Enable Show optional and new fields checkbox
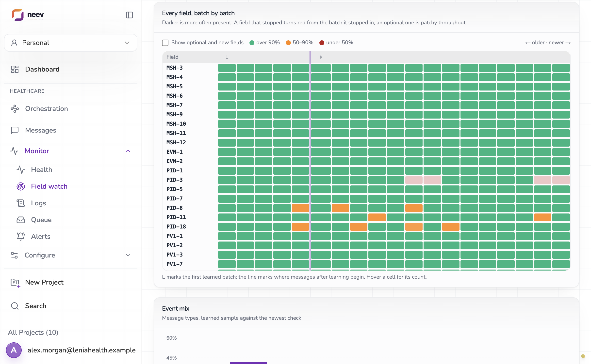Viewport: 591px width, 364px height. tap(165, 43)
